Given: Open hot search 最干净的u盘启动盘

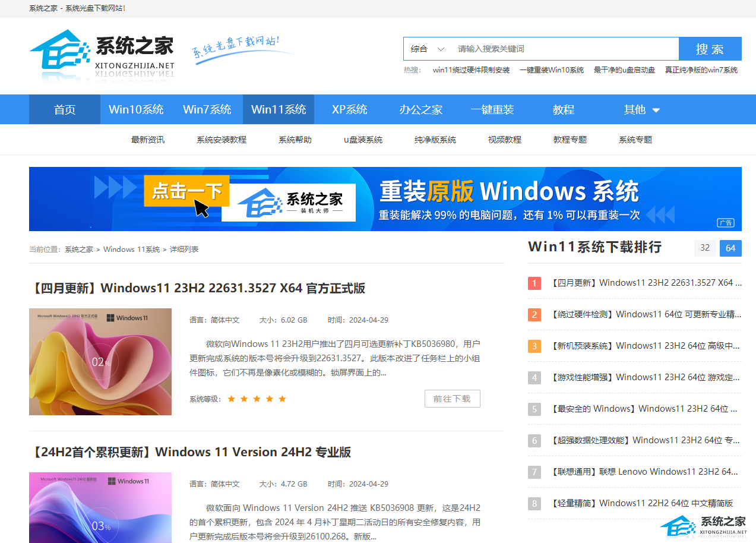Looking at the screenshot, I should pos(624,70).
